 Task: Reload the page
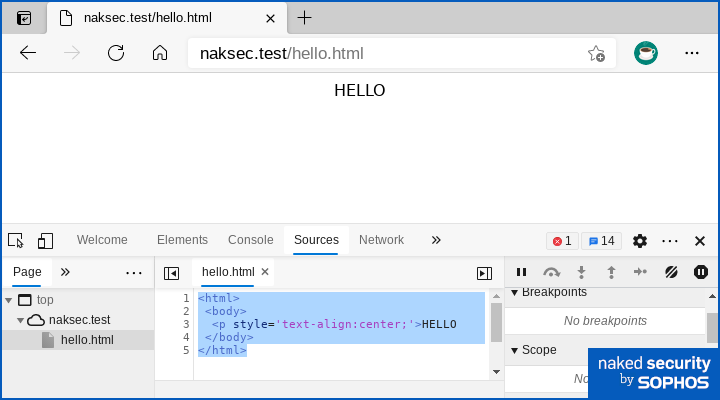pyautogui.click(x=116, y=53)
